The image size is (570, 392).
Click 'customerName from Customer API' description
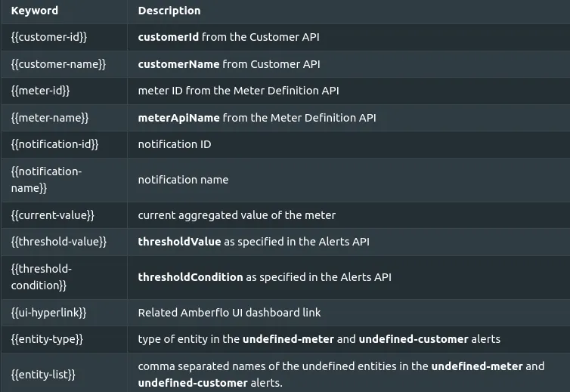point(229,64)
